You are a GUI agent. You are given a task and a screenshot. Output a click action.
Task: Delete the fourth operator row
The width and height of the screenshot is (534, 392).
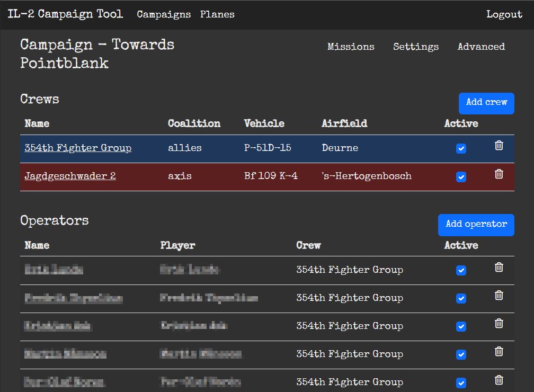499,352
